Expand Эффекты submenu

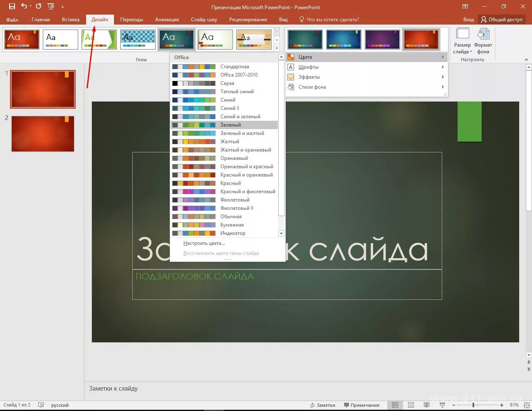(x=366, y=77)
